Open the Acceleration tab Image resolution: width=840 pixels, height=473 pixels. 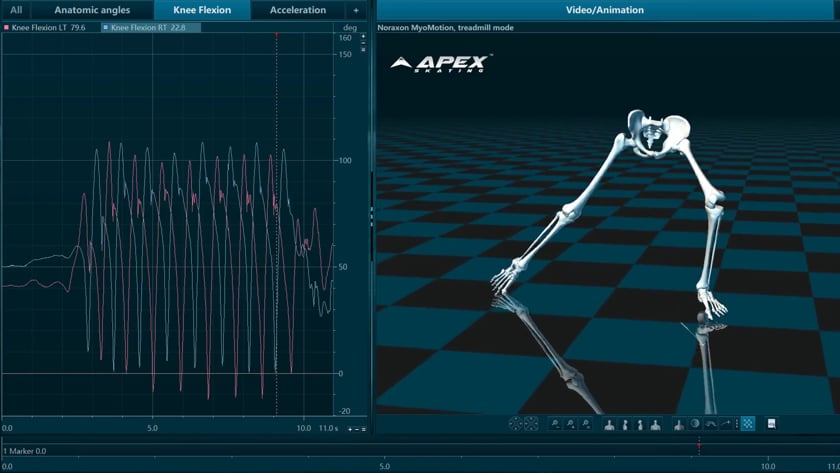(298, 10)
